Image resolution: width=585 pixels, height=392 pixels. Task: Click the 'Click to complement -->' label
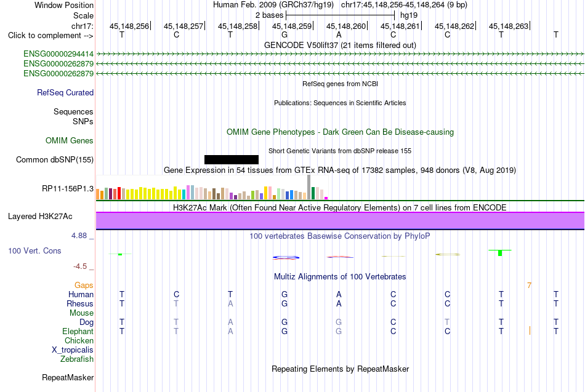pyautogui.click(x=50, y=36)
